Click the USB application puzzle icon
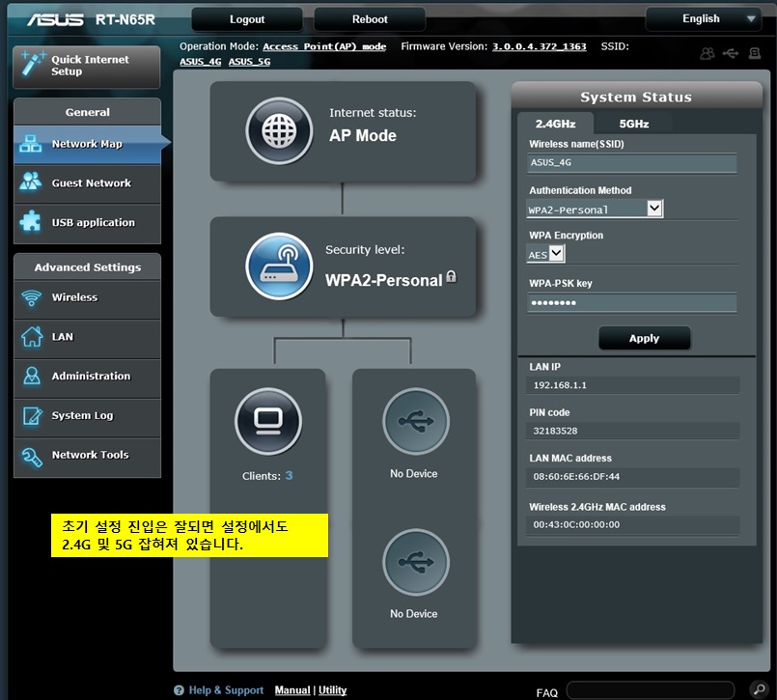Image resolution: width=777 pixels, height=700 pixels. 31,221
